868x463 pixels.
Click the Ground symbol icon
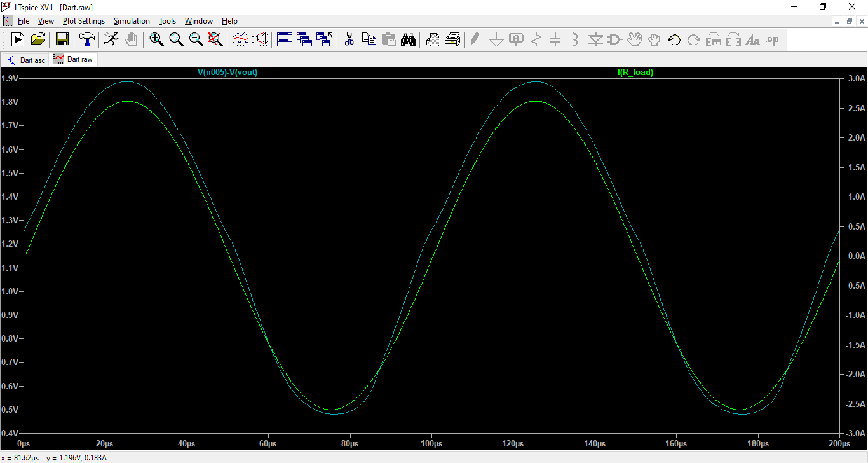pos(497,39)
